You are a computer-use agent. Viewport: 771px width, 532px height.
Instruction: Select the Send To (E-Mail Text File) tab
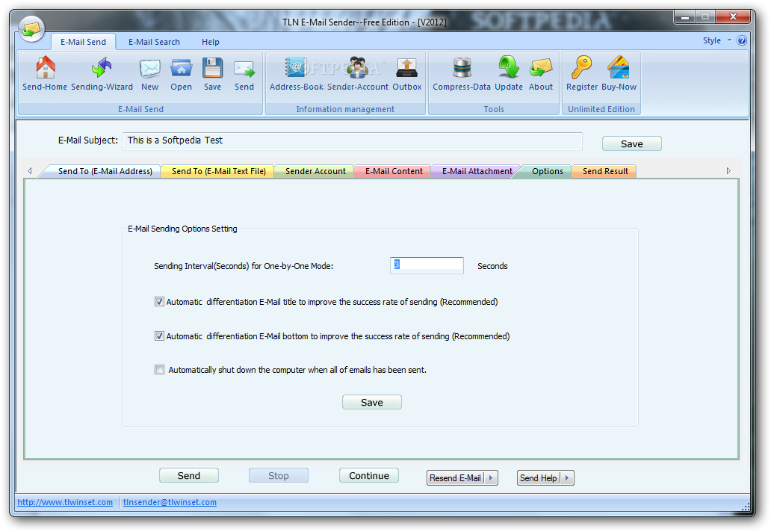[x=219, y=171]
